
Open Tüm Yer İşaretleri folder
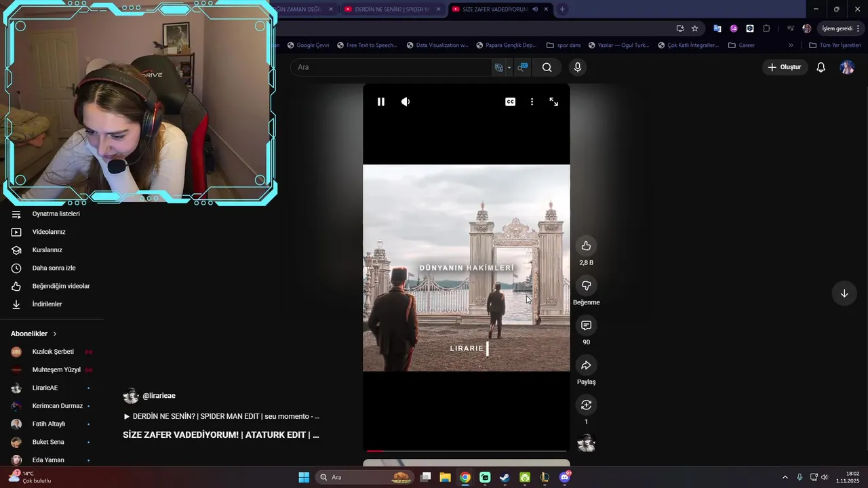tap(835, 45)
